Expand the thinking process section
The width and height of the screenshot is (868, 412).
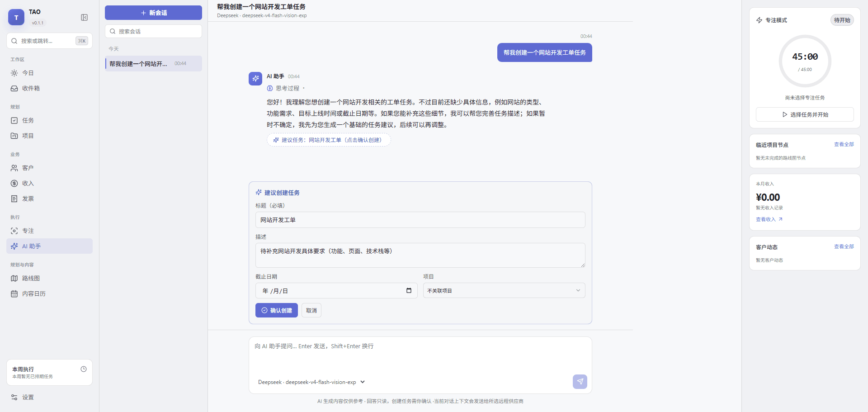pyautogui.click(x=286, y=88)
